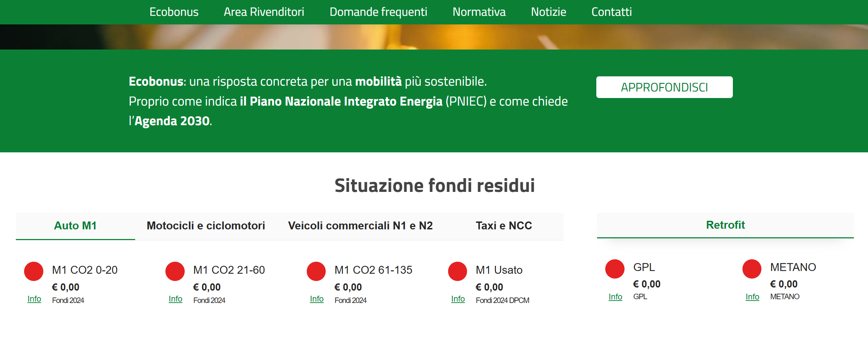This screenshot has width=868, height=358.
Task: Click the Info link for METANO
Action: 752,297
